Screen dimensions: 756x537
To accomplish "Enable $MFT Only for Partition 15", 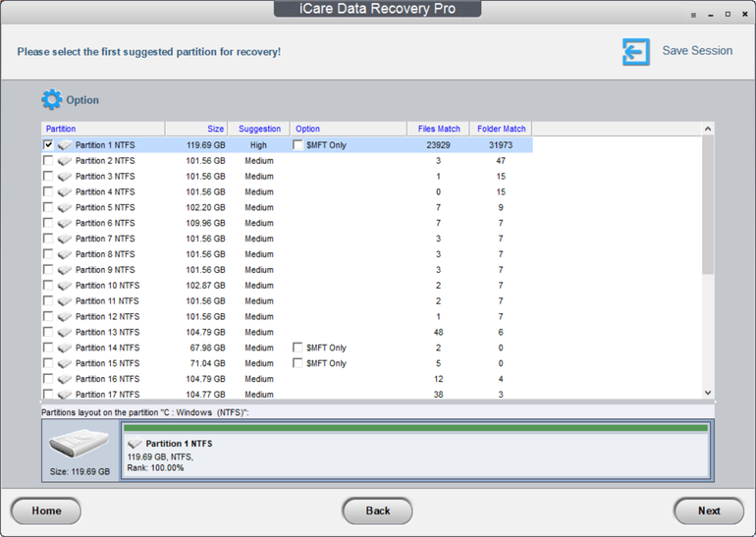I will point(297,362).
